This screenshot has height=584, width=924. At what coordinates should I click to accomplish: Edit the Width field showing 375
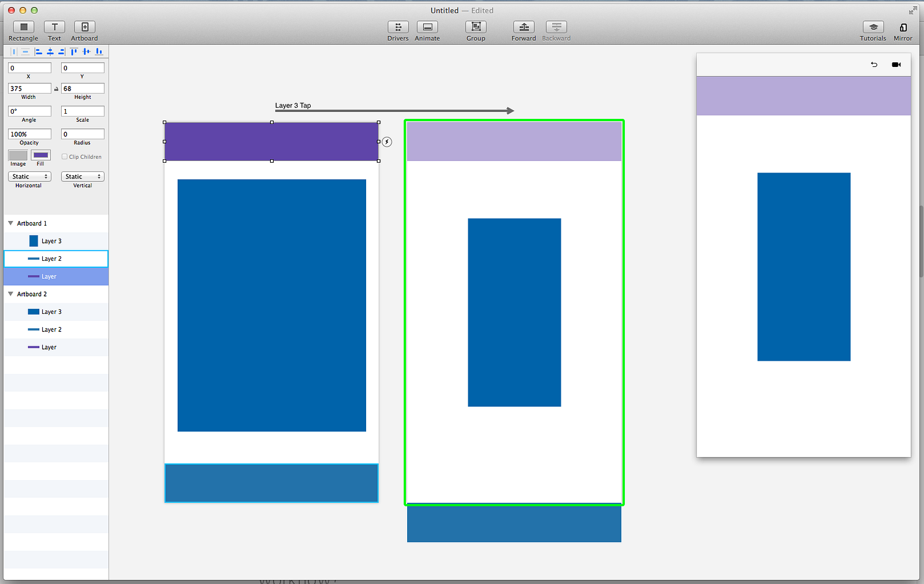(x=29, y=89)
